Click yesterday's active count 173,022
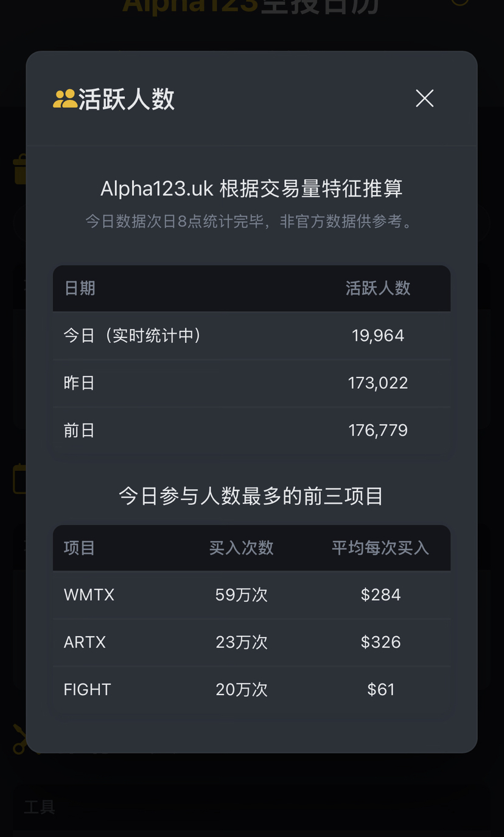The height and width of the screenshot is (837, 504). coord(378,383)
